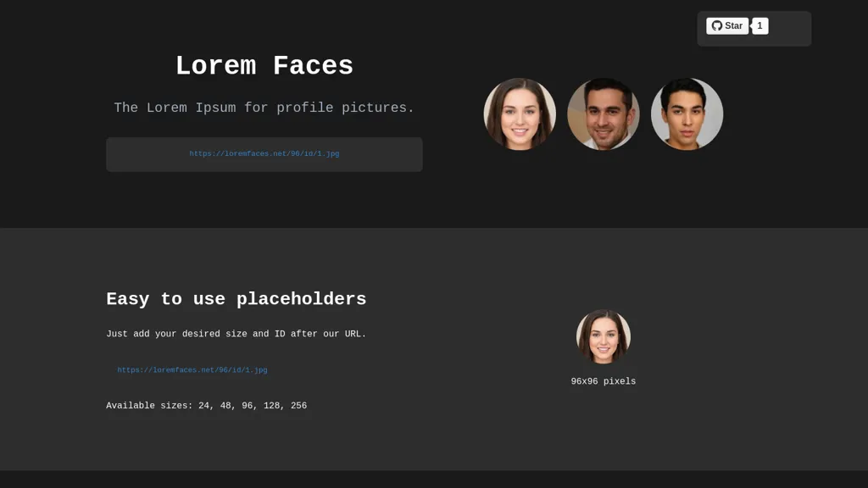The height and width of the screenshot is (488, 868).
Task: Click the loremfaces URL link under the tagline
Action: [264, 154]
